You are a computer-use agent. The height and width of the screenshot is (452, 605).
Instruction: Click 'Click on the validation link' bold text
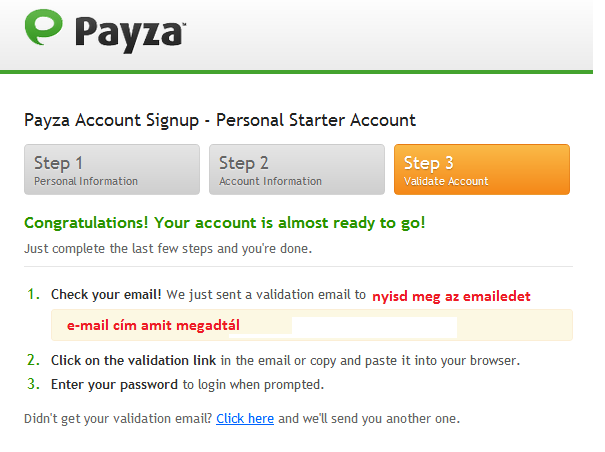pos(134,361)
